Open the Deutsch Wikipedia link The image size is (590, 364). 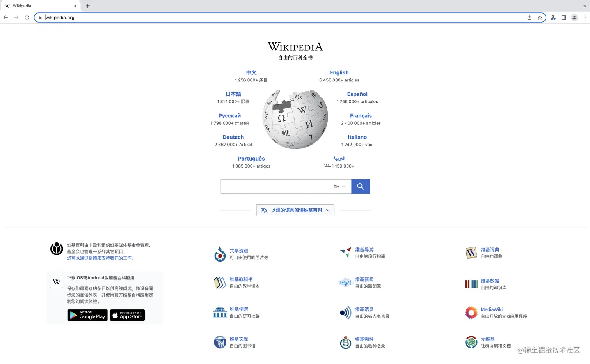233,137
